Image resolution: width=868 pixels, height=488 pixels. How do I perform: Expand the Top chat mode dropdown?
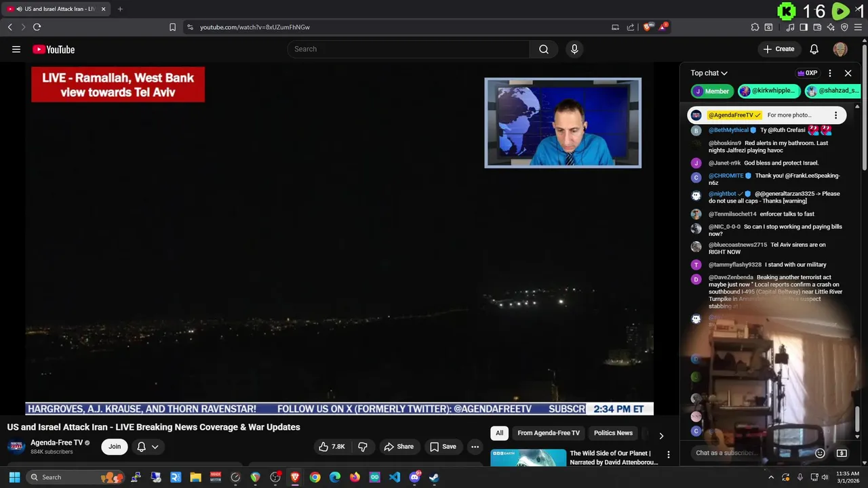coord(709,73)
